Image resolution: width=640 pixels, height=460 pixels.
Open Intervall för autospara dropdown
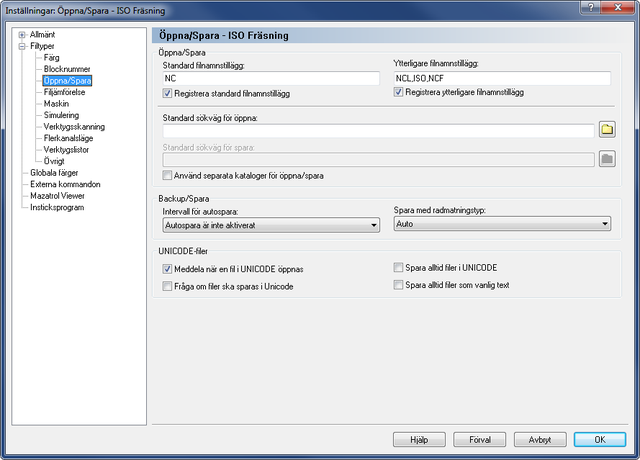click(271, 225)
